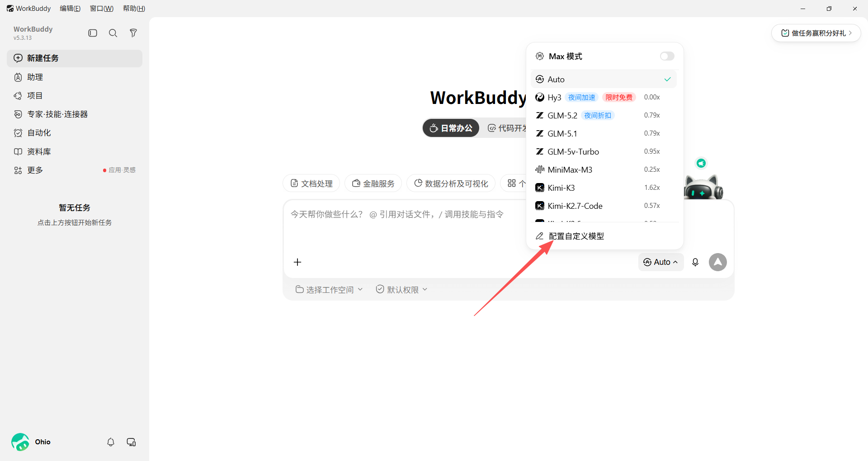
Task: Click the screen device icon beside the bell
Action: coord(131,442)
